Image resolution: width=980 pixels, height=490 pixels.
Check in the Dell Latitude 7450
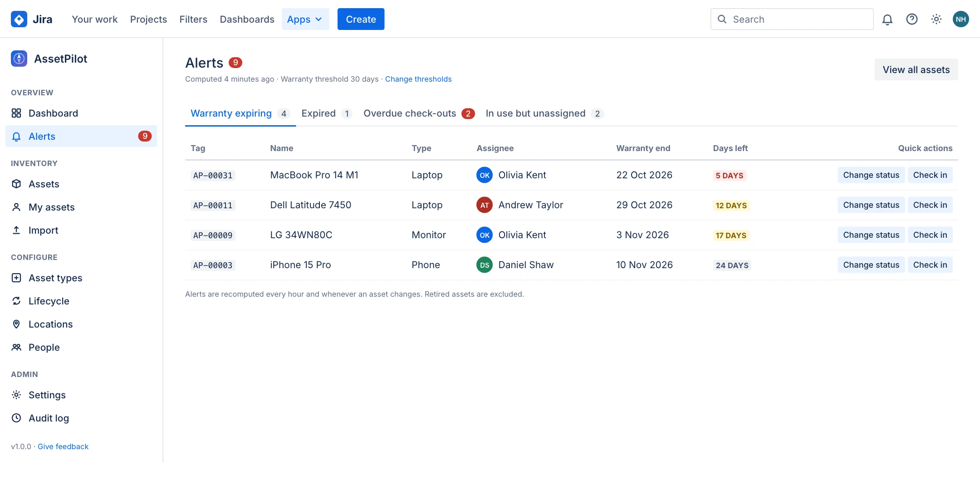(x=930, y=205)
